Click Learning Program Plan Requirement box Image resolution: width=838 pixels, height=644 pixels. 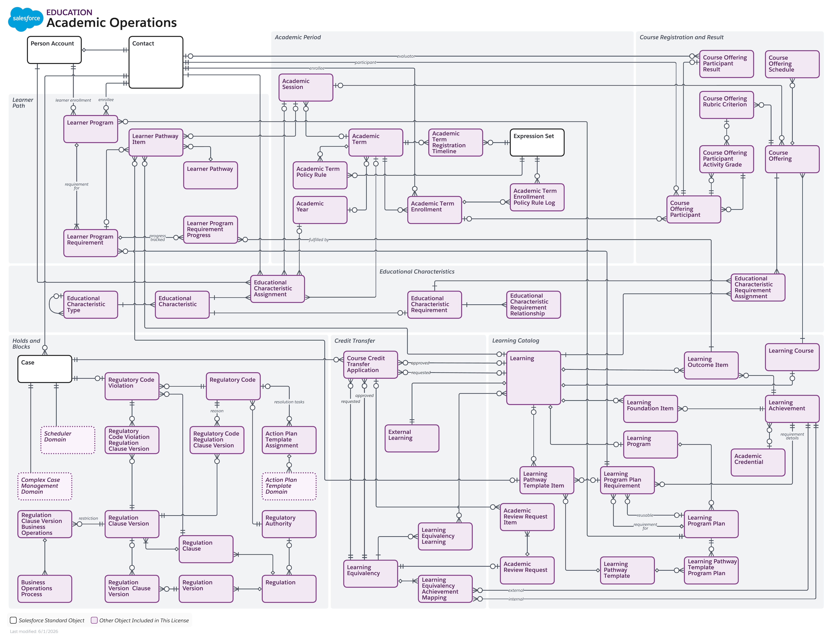(627, 480)
